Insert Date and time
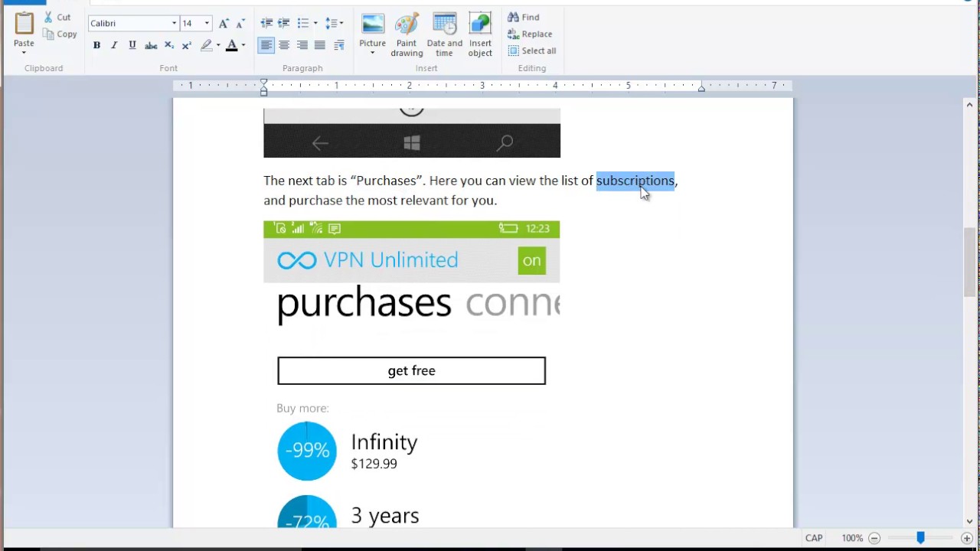 445,34
